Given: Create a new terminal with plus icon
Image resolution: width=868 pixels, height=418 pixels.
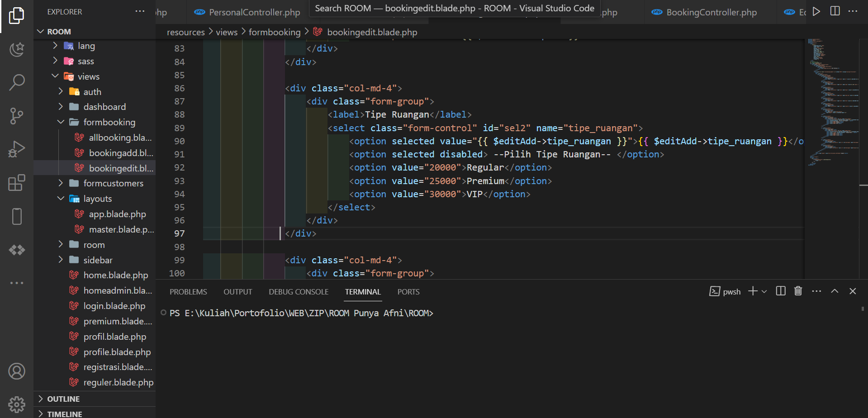Looking at the screenshot, I should coord(753,291).
